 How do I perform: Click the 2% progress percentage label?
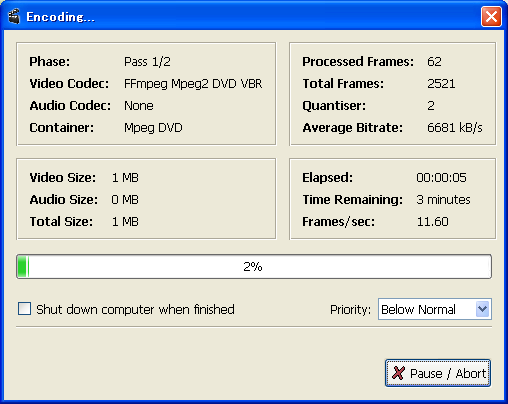[253, 267]
